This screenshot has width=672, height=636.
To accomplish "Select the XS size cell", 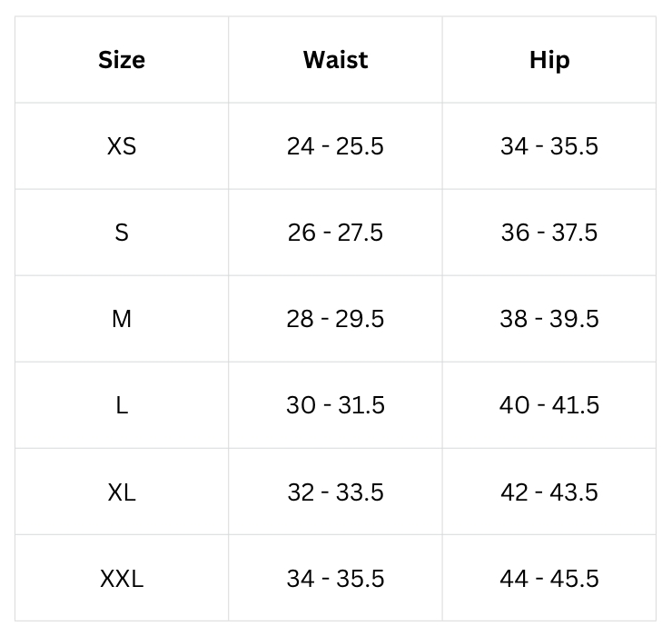I will click(122, 146).
